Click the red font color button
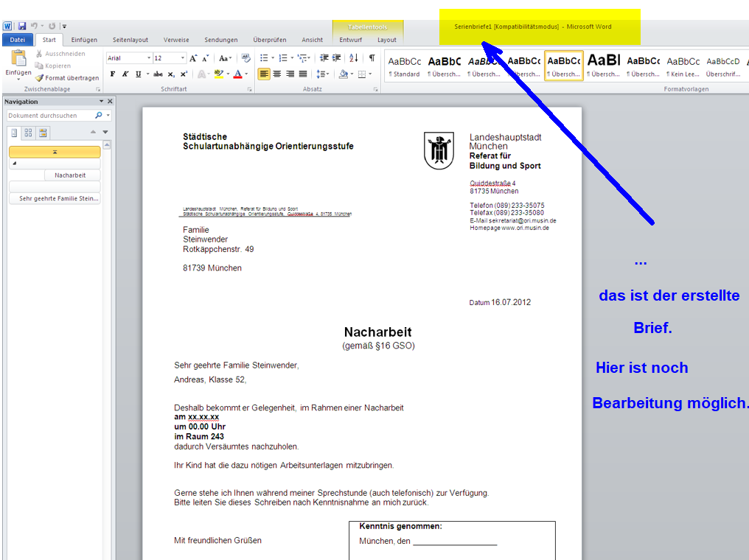Viewport: 749px width, 560px height. 237,74
